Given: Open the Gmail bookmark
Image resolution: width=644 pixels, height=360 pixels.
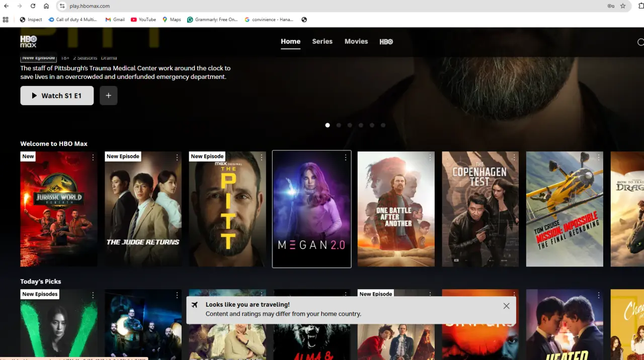Looking at the screenshot, I should pyautogui.click(x=115, y=20).
